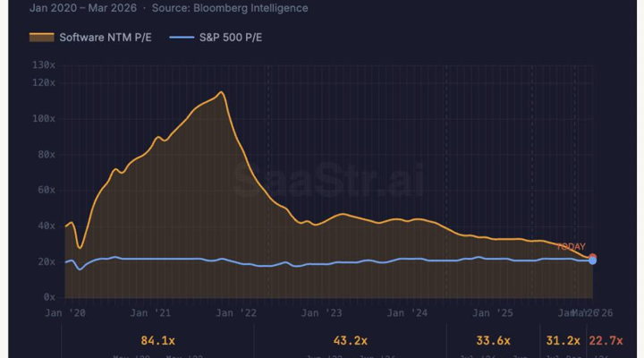Click the 43.2x average value
The height and width of the screenshot is (358, 644).
[x=351, y=341]
